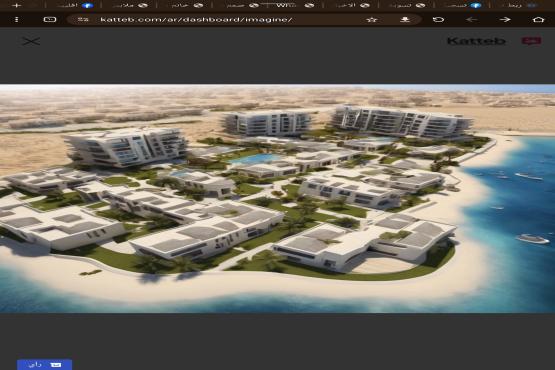555x370 pixels.
Task: Click the site settings icon before URL
Action: click(83, 19)
